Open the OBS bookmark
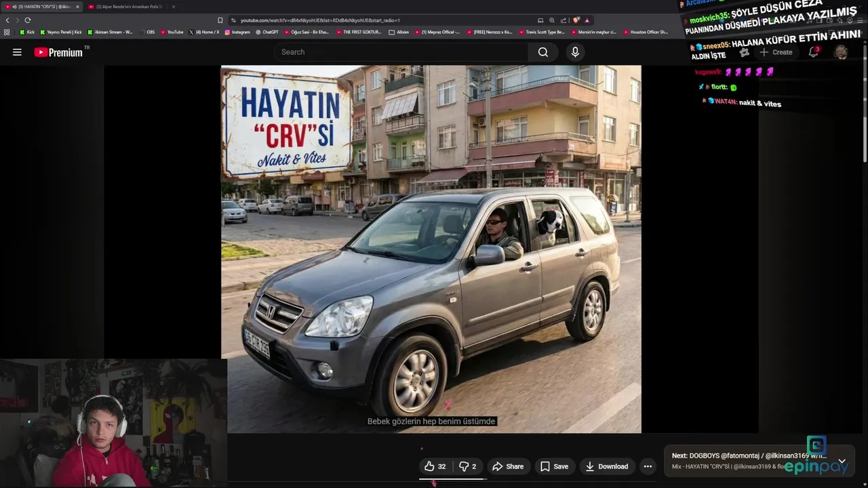 point(147,32)
